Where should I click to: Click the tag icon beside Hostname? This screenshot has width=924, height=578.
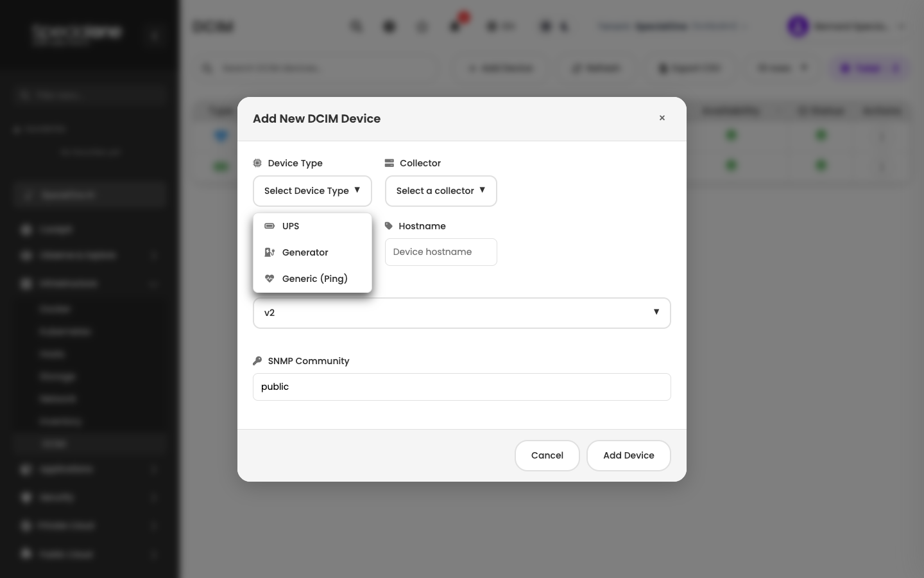click(x=388, y=226)
